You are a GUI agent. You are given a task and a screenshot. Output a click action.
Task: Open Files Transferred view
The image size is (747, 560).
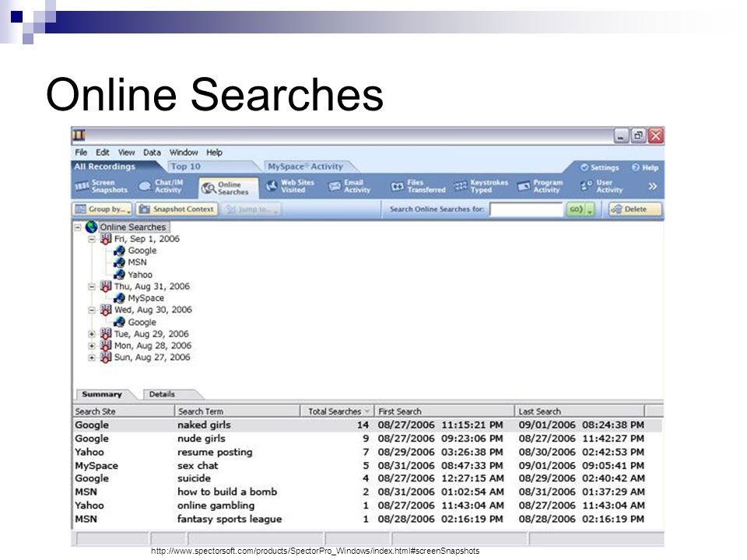click(x=418, y=186)
